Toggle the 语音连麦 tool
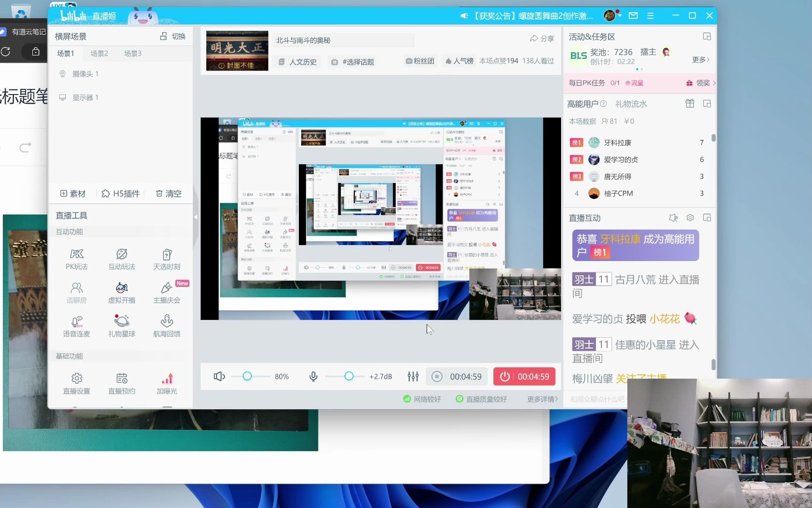The width and height of the screenshot is (812, 508). click(x=77, y=326)
